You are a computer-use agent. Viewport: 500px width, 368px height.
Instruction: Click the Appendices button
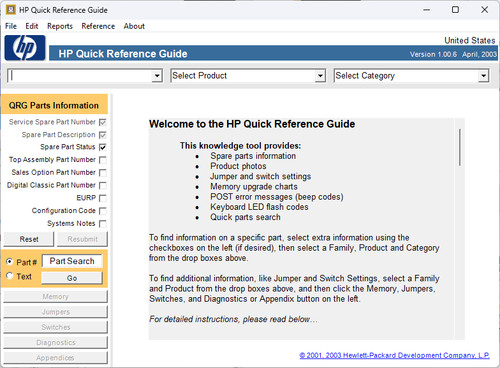(56, 358)
